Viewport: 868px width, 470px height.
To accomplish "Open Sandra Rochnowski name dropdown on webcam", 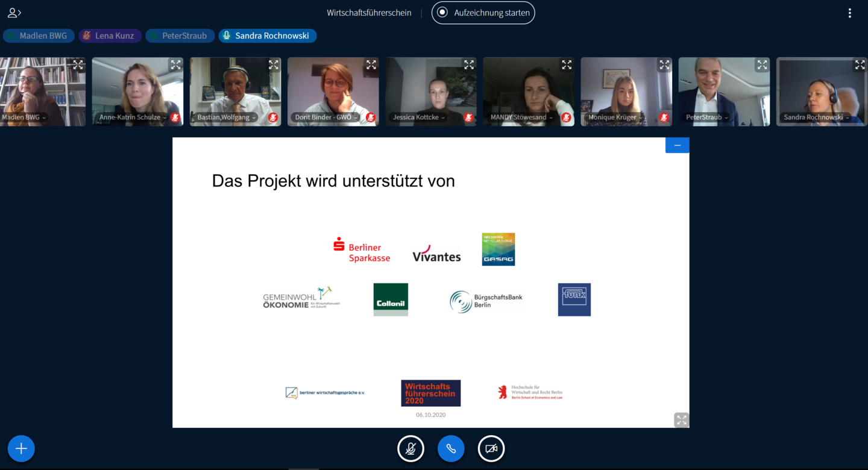I will (817, 117).
